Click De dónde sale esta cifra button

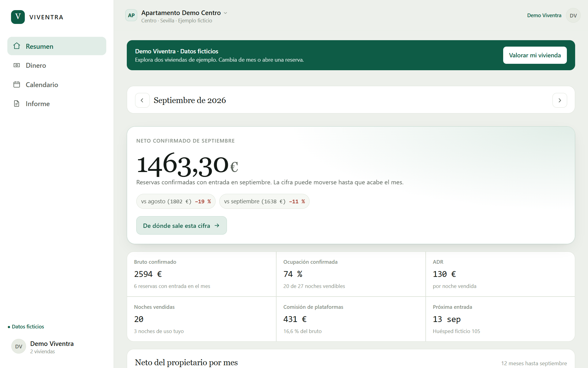181,225
